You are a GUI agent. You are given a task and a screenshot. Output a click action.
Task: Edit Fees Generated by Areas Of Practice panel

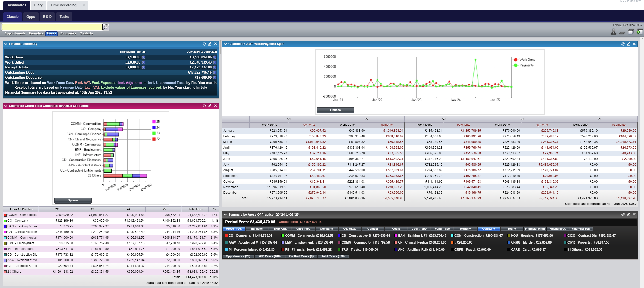210,106
